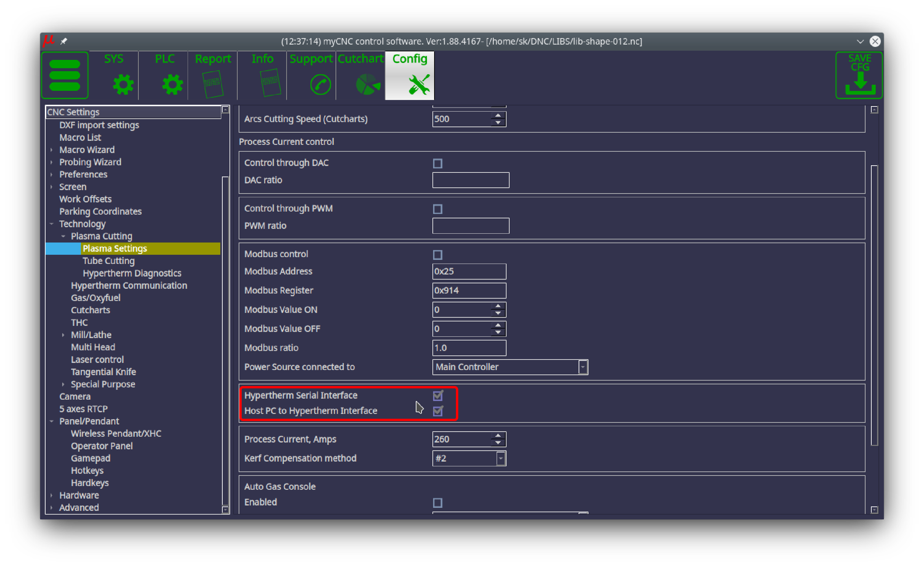This screenshot has height=567, width=924.
Task: Open the main hamburger menu button
Action: [65, 75]
